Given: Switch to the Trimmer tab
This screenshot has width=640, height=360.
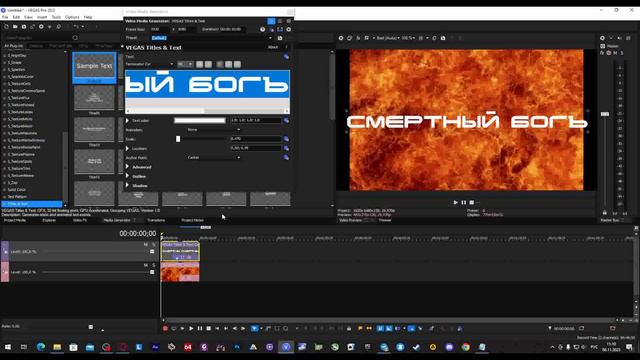Looking at the screenshot, I should 385,220.
